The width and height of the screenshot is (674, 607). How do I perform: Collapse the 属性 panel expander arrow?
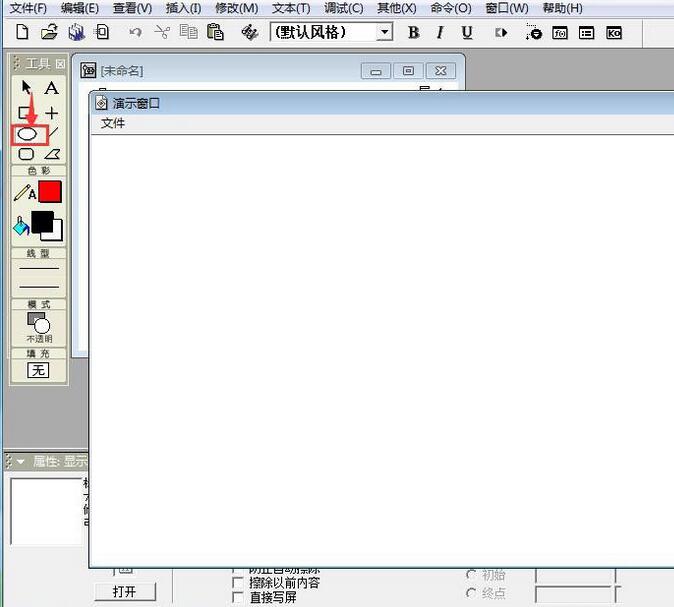click(20, 462)
